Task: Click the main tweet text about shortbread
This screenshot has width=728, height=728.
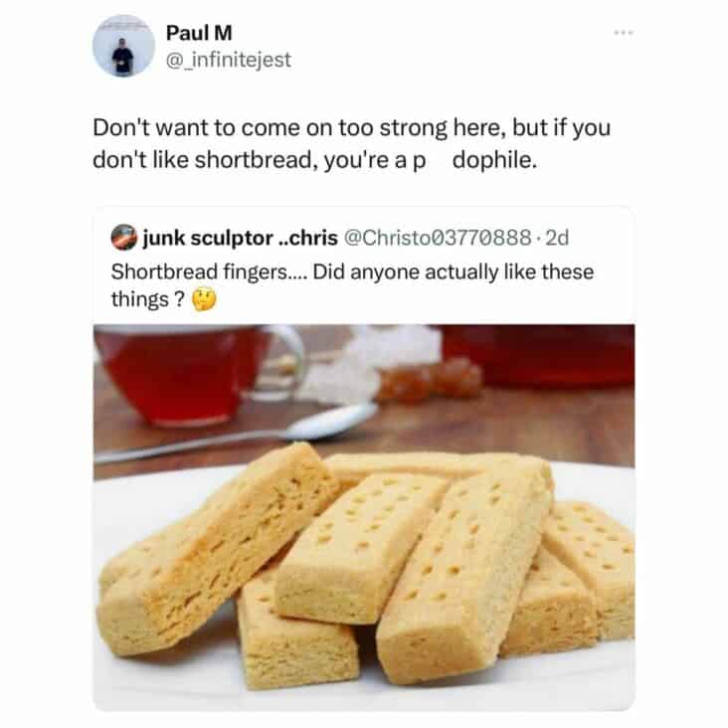Action: point(351,143)
